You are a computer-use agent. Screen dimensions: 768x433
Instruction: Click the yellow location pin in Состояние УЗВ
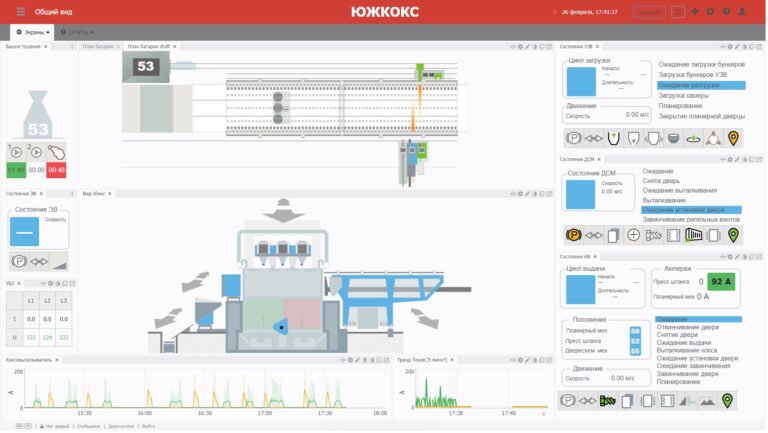click(x=733, y=139)
